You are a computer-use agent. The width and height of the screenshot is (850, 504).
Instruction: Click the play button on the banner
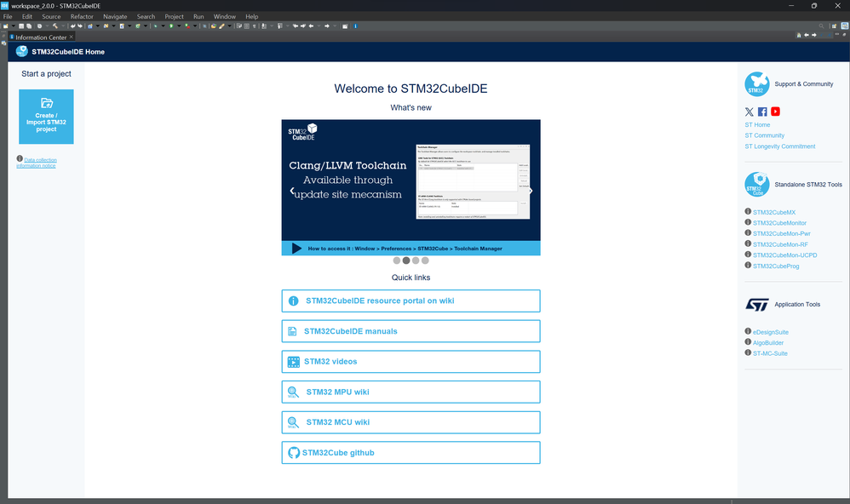point(296,249)
